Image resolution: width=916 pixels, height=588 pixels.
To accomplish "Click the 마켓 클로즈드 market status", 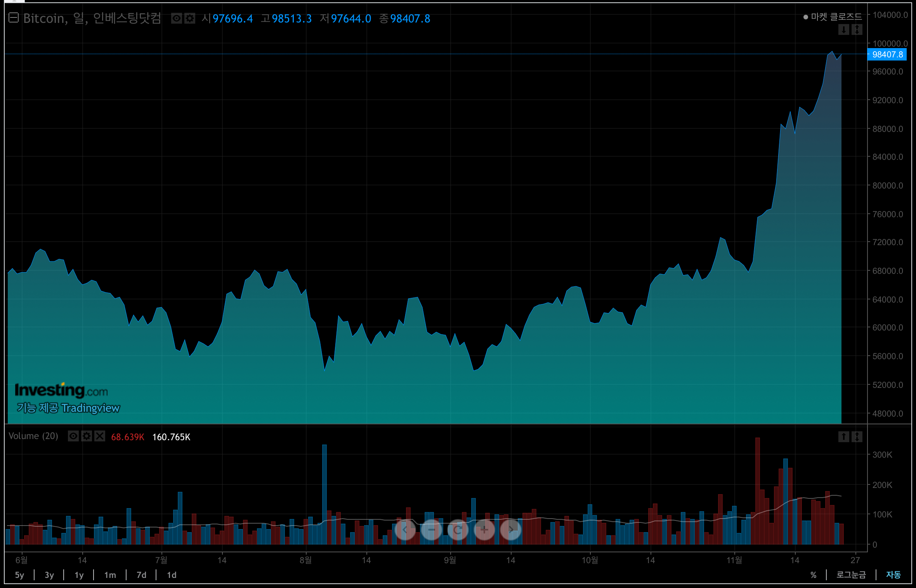I will 833,17.
